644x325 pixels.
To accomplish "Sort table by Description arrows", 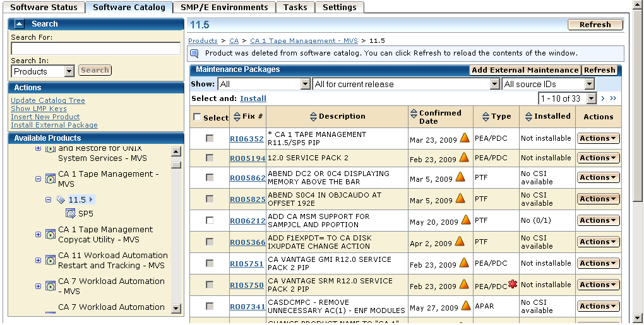I will [x=313, y=117].
